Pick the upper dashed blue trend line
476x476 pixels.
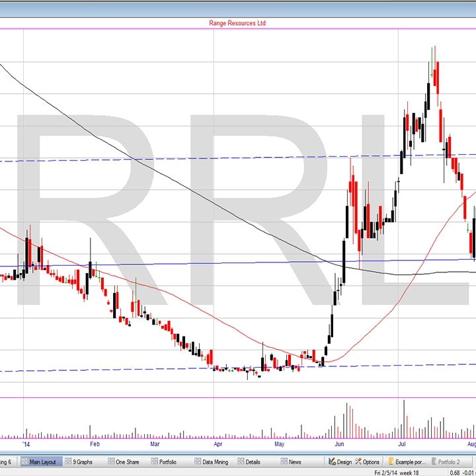pos(198,158)
